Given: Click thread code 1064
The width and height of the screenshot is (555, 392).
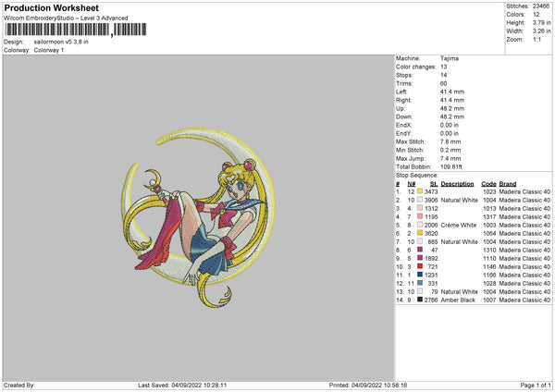Looking at the screenshot, I should pos(489,234).
